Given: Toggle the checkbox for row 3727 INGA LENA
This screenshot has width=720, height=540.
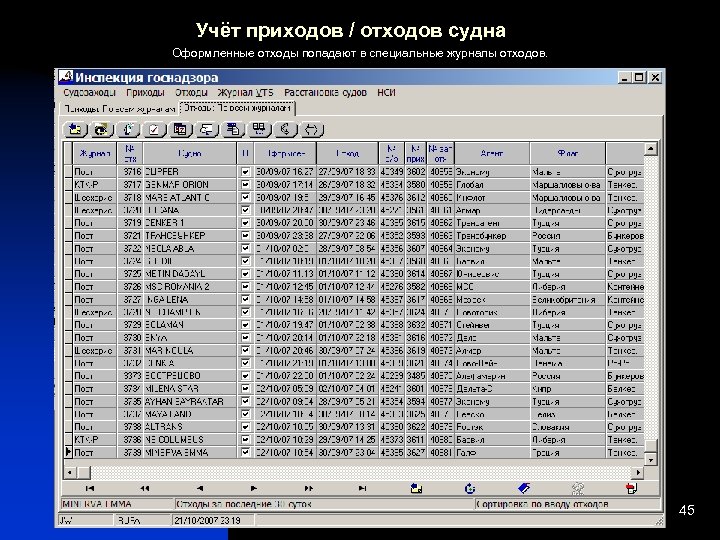Looking at the screenshot, I should pyautogui.click(x=245, y=299).
